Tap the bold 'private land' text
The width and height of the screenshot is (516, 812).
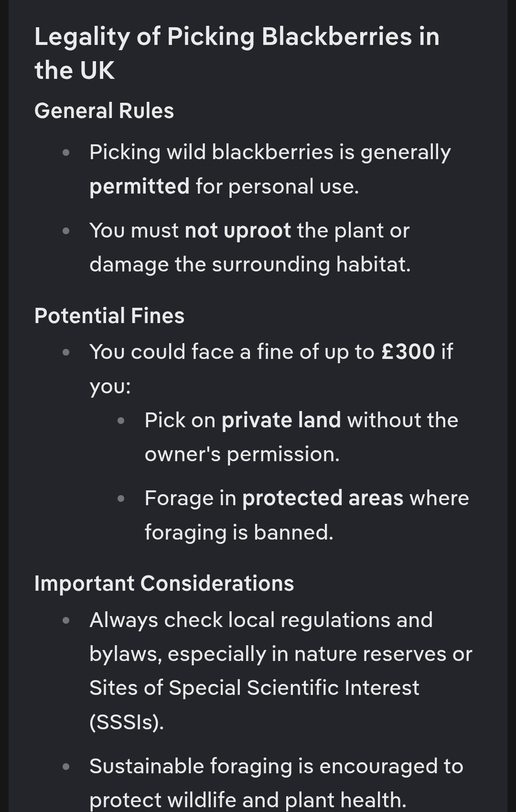pos(281,420)
